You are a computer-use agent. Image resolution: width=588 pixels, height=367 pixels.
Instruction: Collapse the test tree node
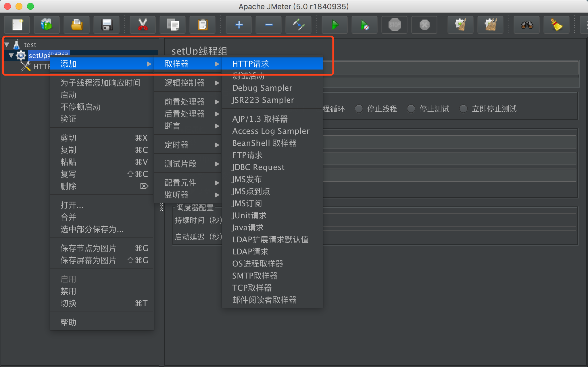coord(7,45)
